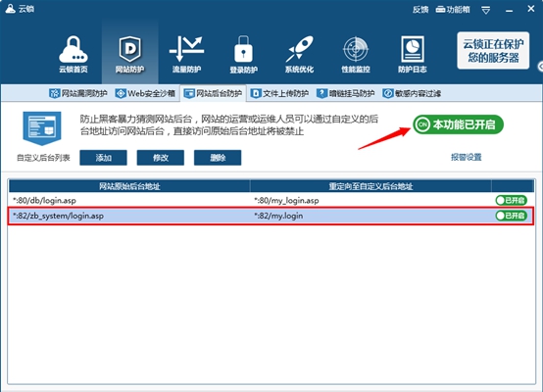Toggle 已开启 switch for :80/db/login.asp row
The width and height of the screenshot is (543, 392).
click(511, 200)
